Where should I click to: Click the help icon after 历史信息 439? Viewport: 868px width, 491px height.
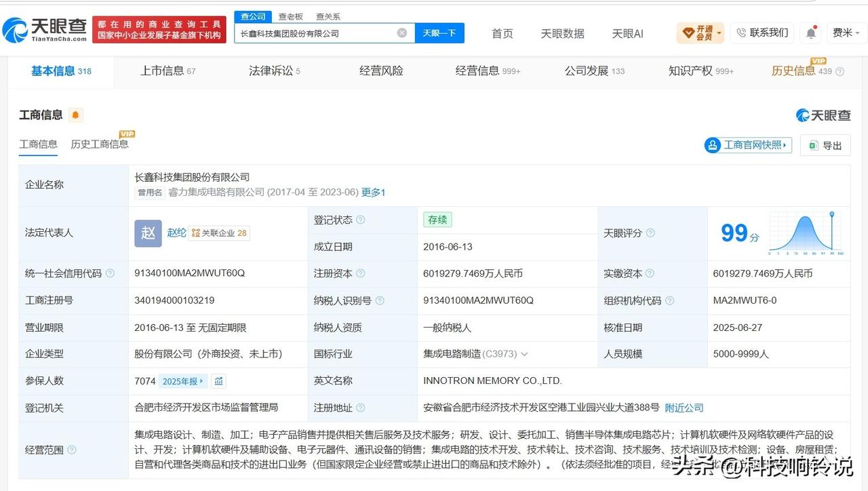tap(840, 71)
